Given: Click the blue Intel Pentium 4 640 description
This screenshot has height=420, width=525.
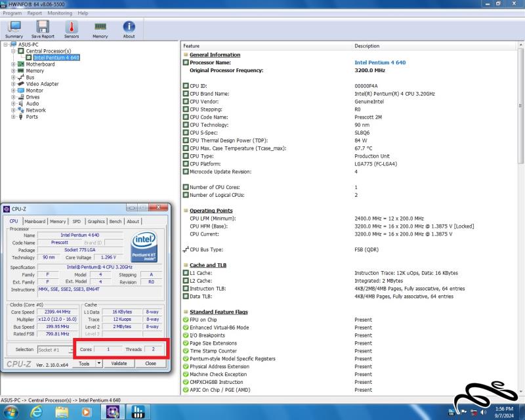Looking at the screenshot, I should click(380, 62).
